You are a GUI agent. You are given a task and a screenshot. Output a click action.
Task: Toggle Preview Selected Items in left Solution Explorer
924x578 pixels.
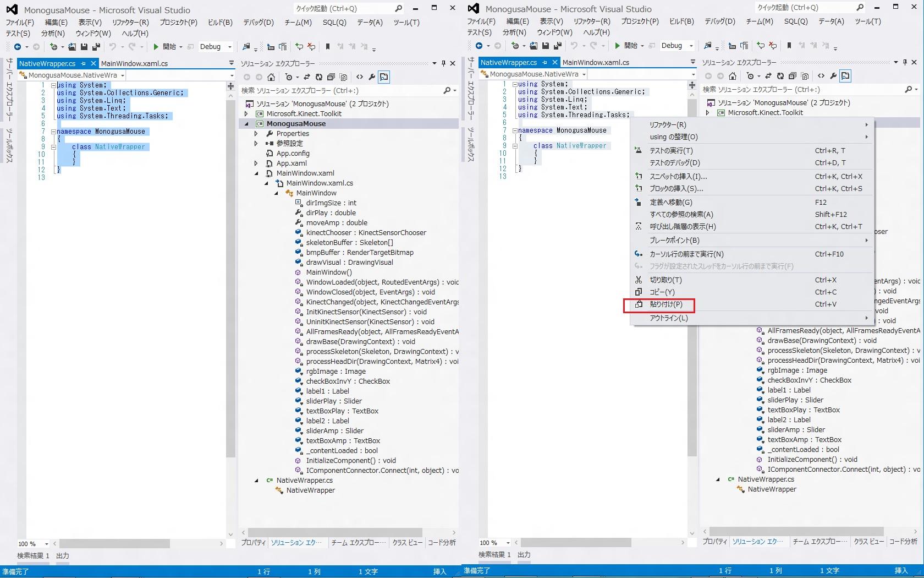click(384, 77)
